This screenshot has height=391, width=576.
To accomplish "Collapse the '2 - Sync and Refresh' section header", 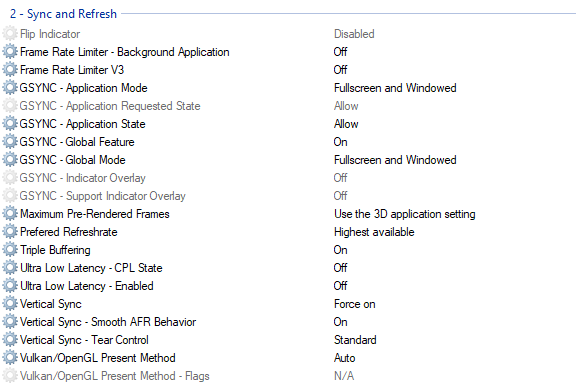I will coord(63,14).
